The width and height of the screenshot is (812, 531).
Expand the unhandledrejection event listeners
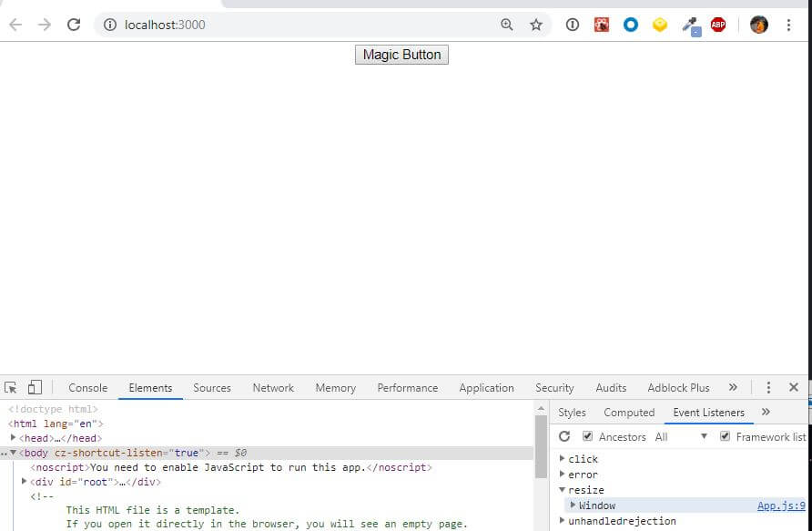pos(562,521)
